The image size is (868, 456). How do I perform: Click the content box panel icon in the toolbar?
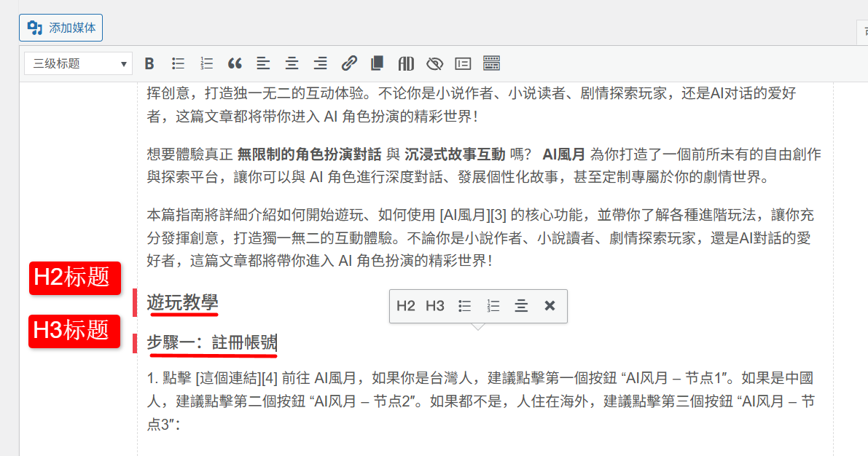(463, 63)
